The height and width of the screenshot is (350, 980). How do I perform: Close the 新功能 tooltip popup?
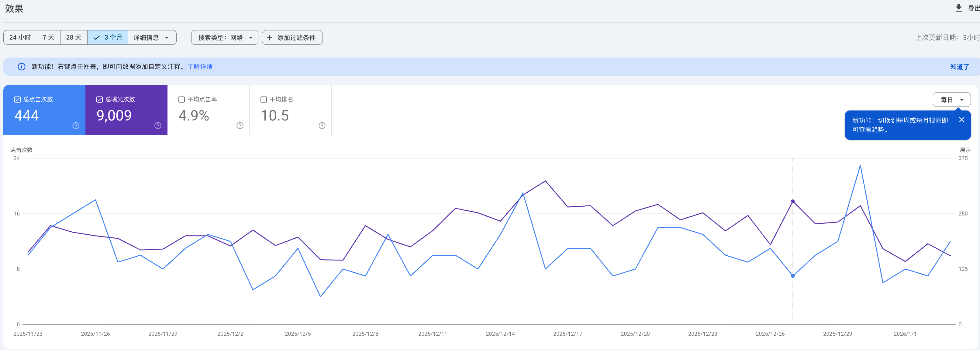coord(961,120)
